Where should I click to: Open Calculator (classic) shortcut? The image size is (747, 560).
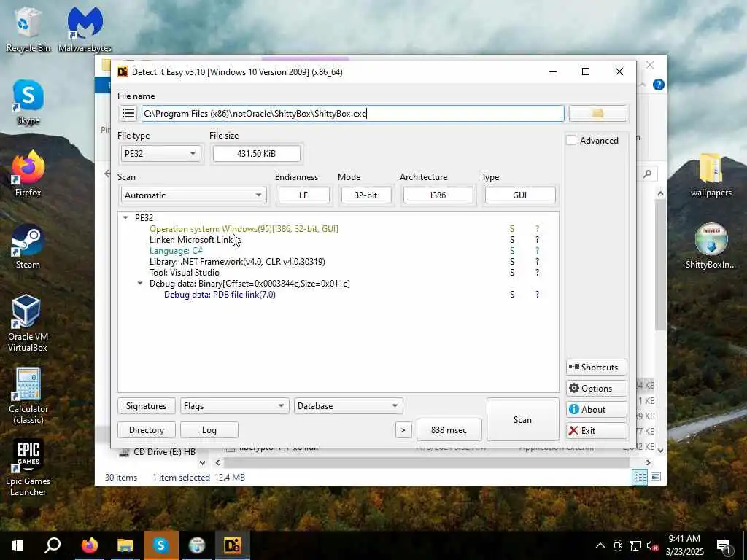coord(28,395)
